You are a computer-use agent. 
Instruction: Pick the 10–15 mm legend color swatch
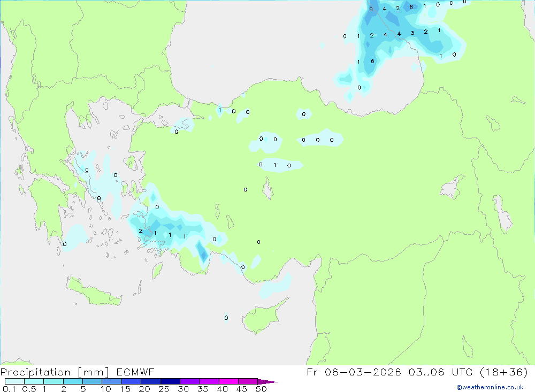[x=112, y=381]
